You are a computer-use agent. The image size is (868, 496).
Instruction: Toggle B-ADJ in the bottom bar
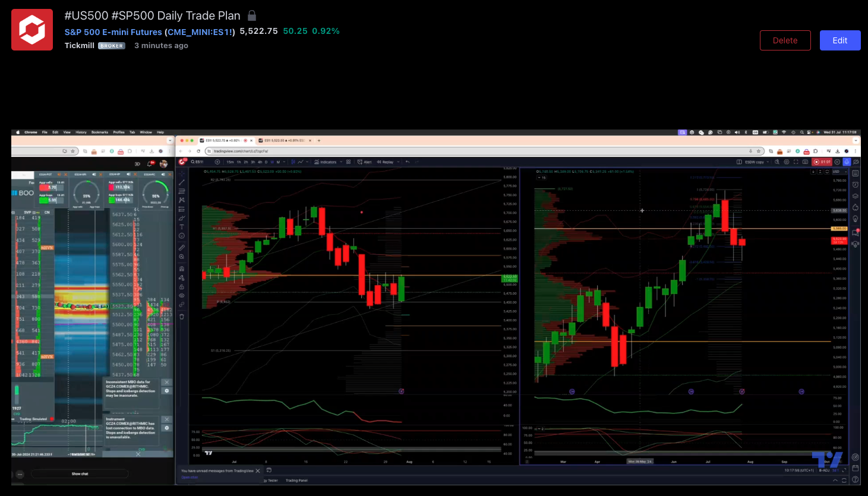pyautogui.click(x=824, y=470)
